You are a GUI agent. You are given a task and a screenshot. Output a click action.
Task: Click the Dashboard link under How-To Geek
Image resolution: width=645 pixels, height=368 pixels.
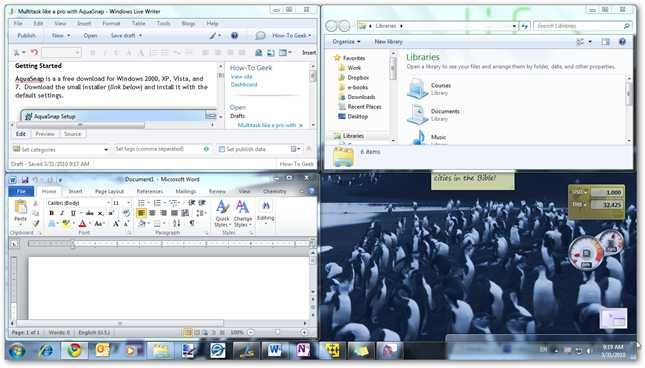coord(244,84)
